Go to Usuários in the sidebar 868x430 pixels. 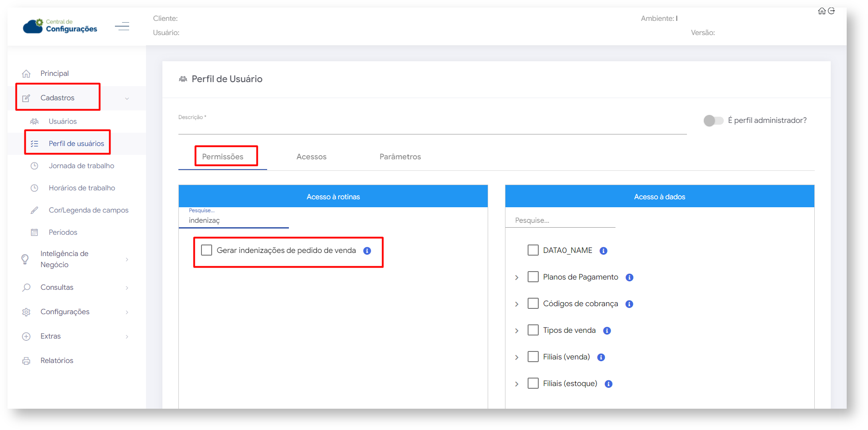(x=63, y=121)
